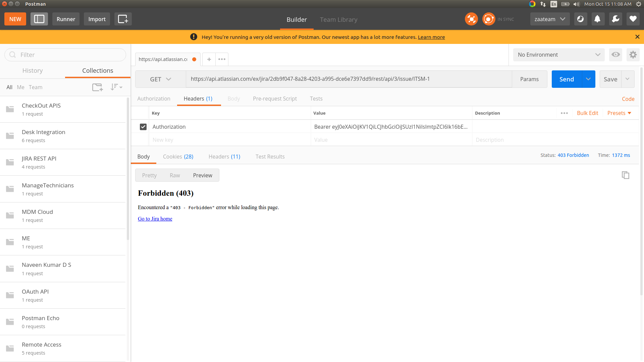Open the JIRA REST API collection
644x362 pixels.
(63, 162)
